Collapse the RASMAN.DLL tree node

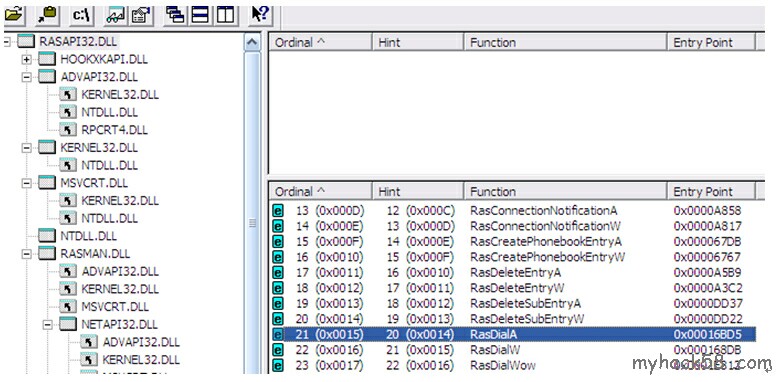coord(26,254)
